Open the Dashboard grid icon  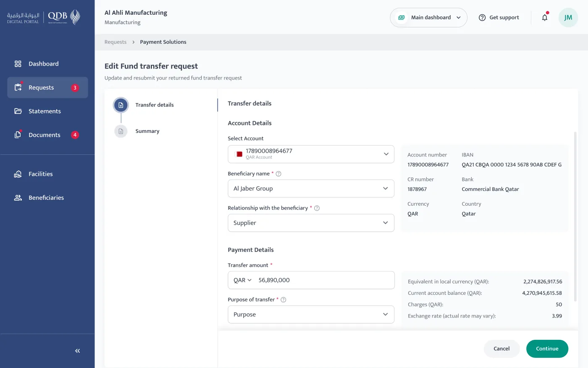click(x=18, y=64)
